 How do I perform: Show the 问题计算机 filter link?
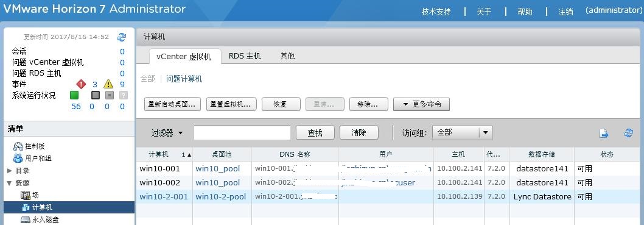tap(184, 79)
